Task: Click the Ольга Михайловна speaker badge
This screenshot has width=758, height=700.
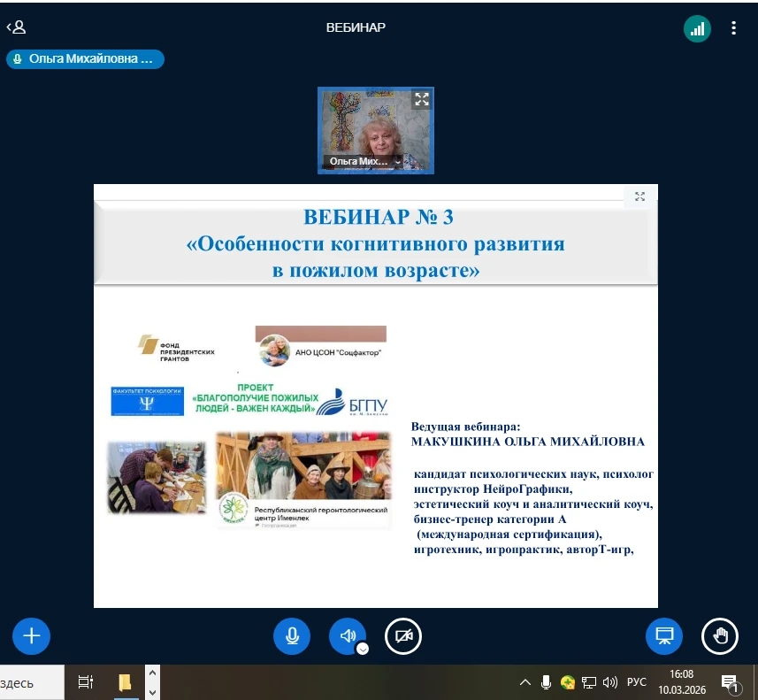Action: pos(85,59)
